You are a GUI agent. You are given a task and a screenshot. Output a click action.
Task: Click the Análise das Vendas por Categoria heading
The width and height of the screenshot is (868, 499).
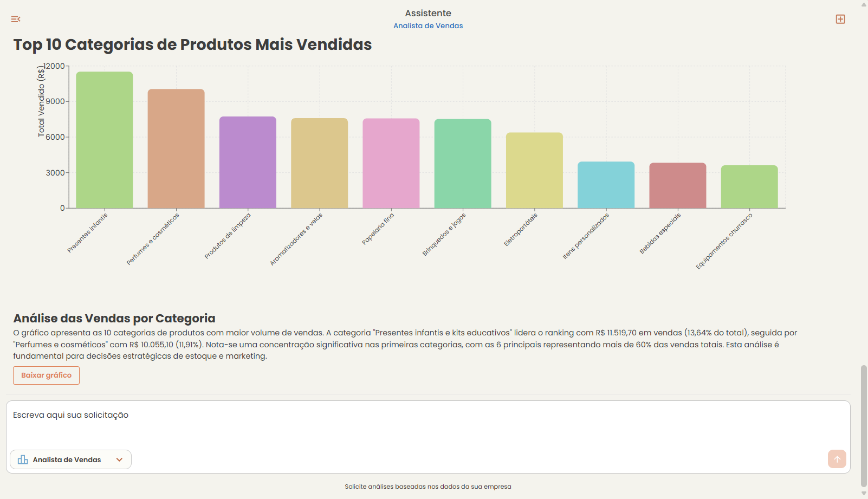tap(114, 318)
